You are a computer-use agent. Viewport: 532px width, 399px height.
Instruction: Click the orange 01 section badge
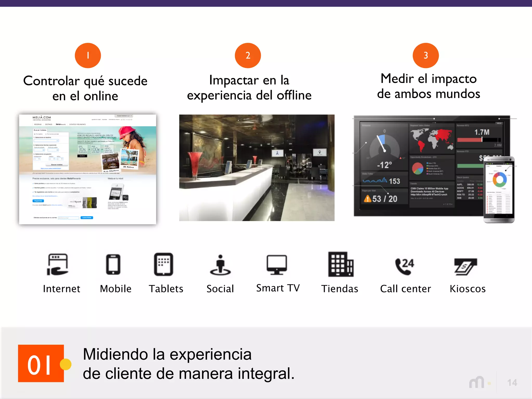41,363
